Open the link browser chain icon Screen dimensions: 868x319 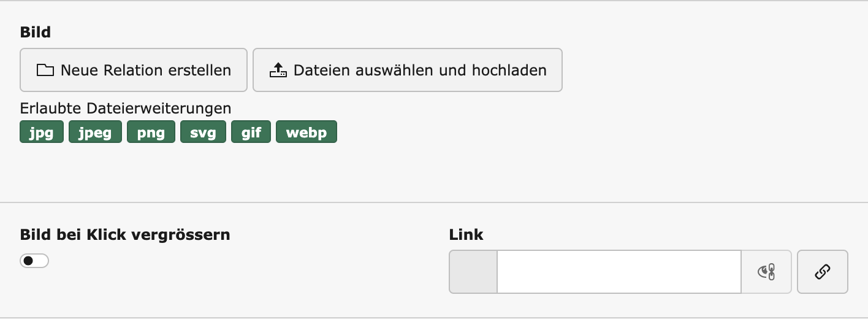click(x=822, y=272)
